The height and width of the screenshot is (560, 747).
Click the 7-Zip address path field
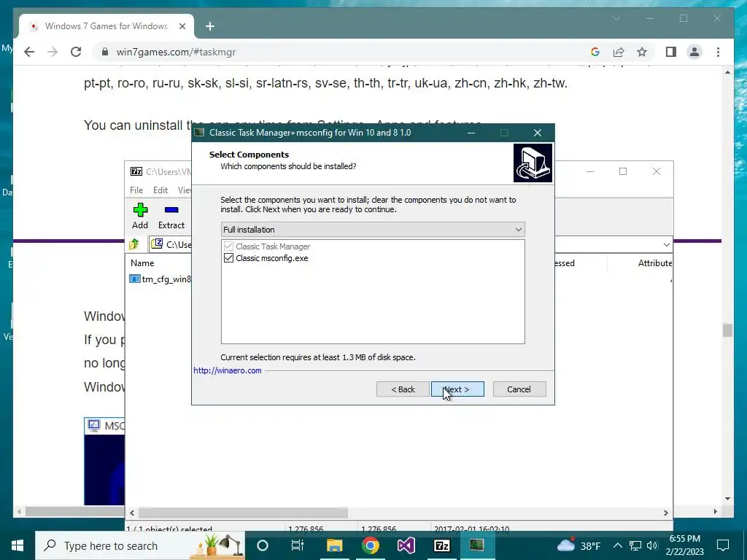[x=171, y=244]
